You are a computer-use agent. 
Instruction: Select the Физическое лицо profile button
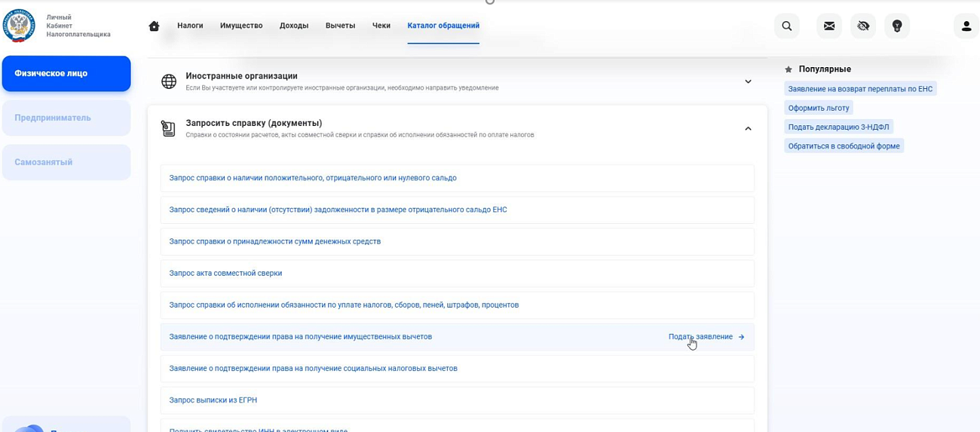pos(66,73)
